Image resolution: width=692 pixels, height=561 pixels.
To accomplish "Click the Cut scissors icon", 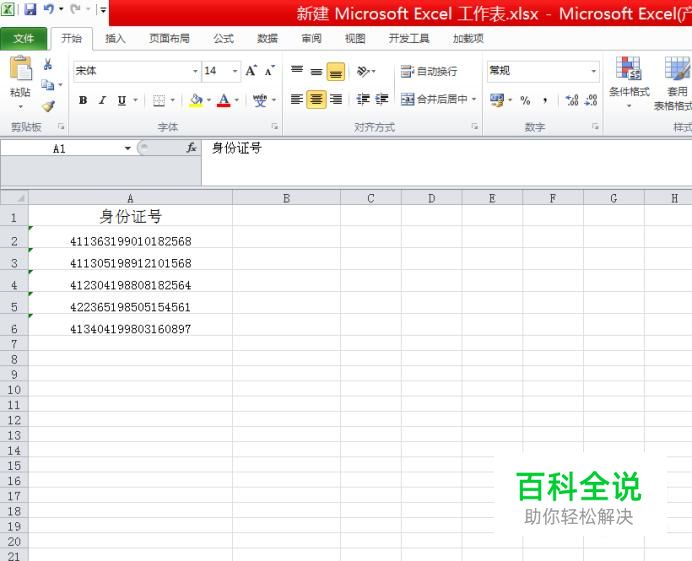I will pos(48,65).
